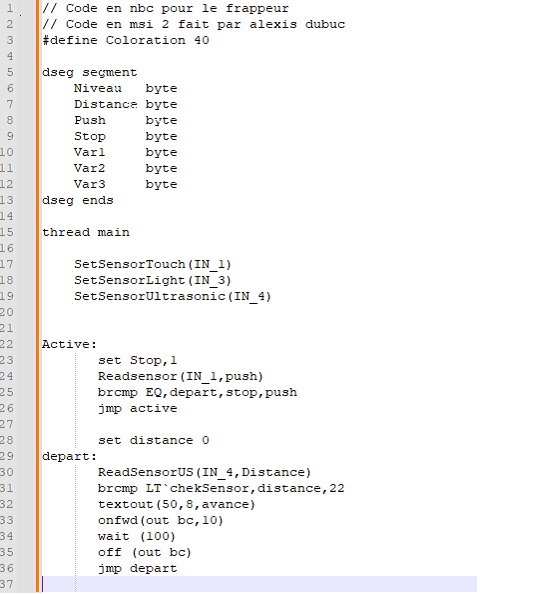The width and height of the screenshot is (545, 594).
Task: Click the 'Distance byte' declaration
Action: point(125,104)
